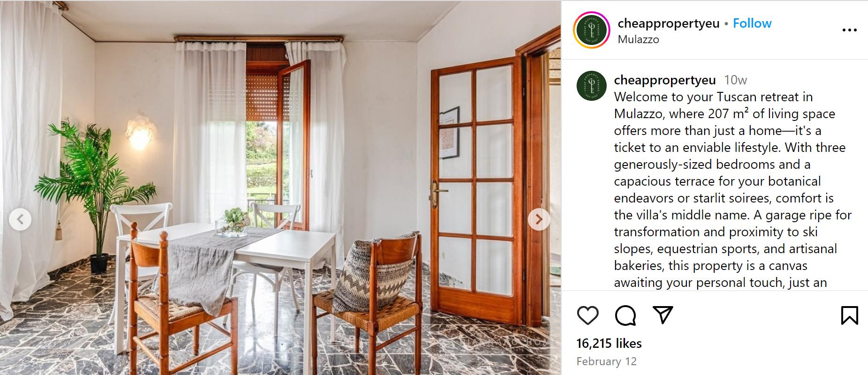Open the Mulazzo location page

638,39
